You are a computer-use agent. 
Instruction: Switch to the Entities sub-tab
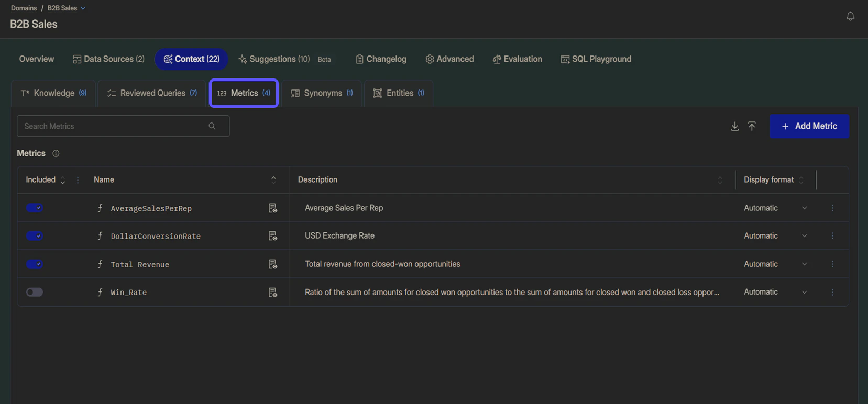399,93
